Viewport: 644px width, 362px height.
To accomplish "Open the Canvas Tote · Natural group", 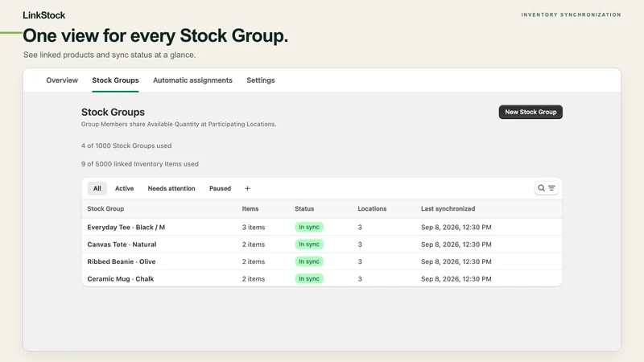I will [122, 245].
